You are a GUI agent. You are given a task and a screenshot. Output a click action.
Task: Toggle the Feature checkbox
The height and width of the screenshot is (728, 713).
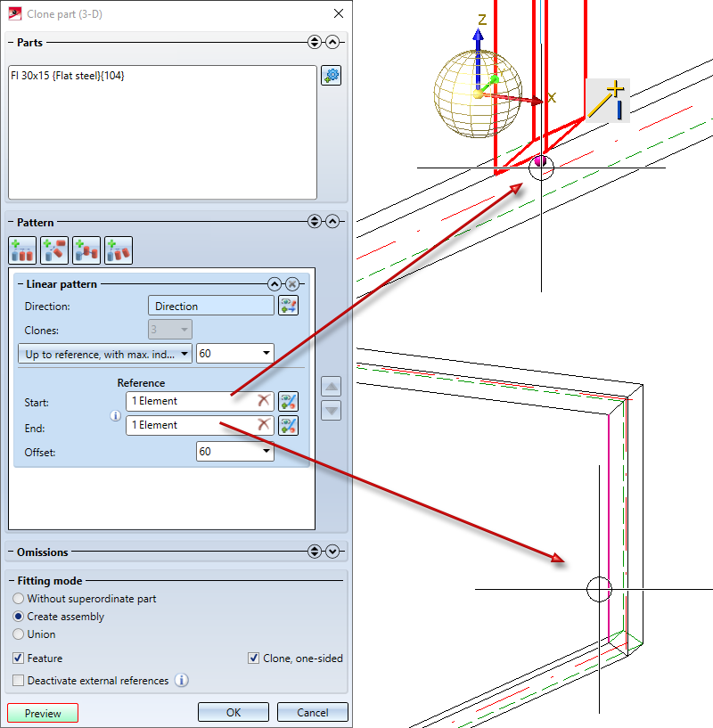[18, 658]
